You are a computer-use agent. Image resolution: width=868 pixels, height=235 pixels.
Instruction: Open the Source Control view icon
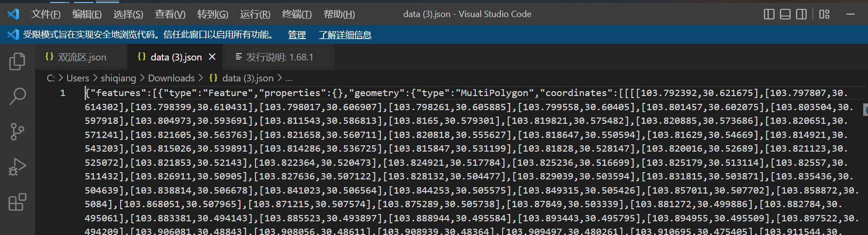click(x=17, y=132)
